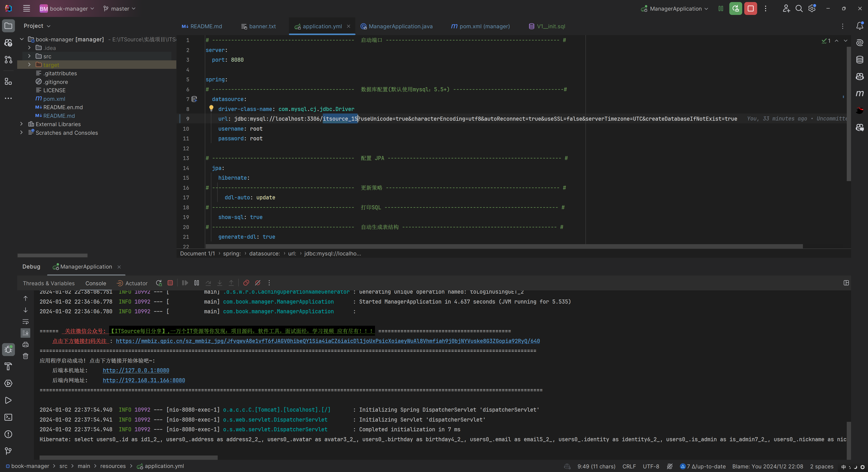Show more tool windows ellipsis

click(x=8, y=98)
